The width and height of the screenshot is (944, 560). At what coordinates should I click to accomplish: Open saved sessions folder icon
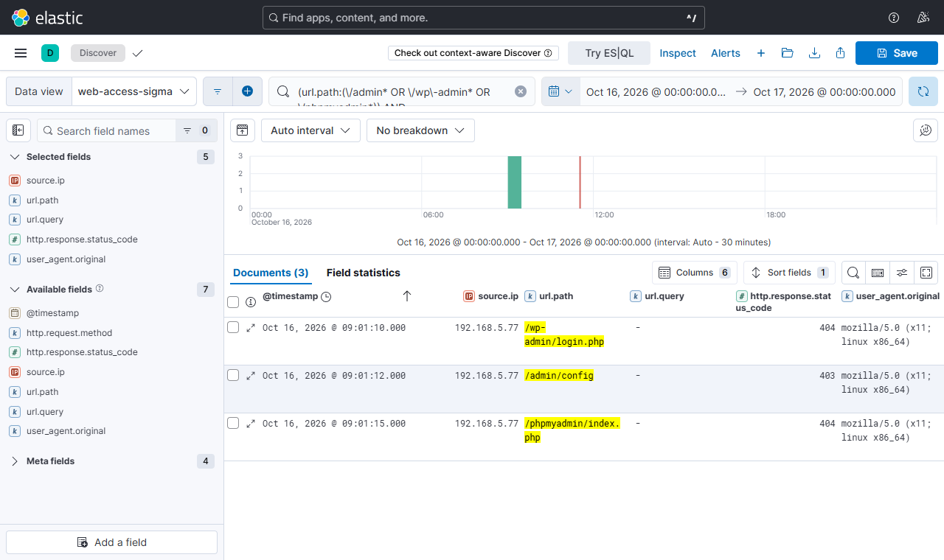pyautogui.click(x=787, y=53)
